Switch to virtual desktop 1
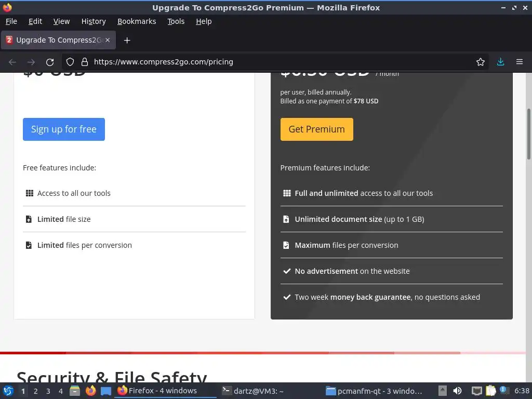Screen dimensions: 532x399 23,391
